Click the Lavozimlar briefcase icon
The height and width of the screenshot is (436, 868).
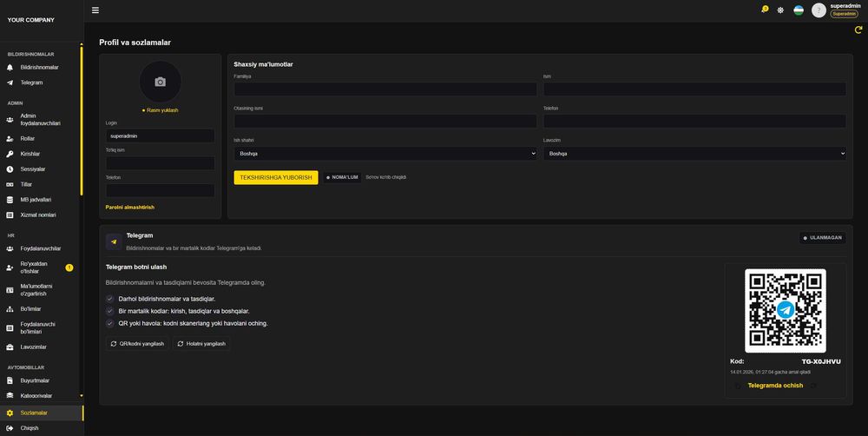coord(10,347)
